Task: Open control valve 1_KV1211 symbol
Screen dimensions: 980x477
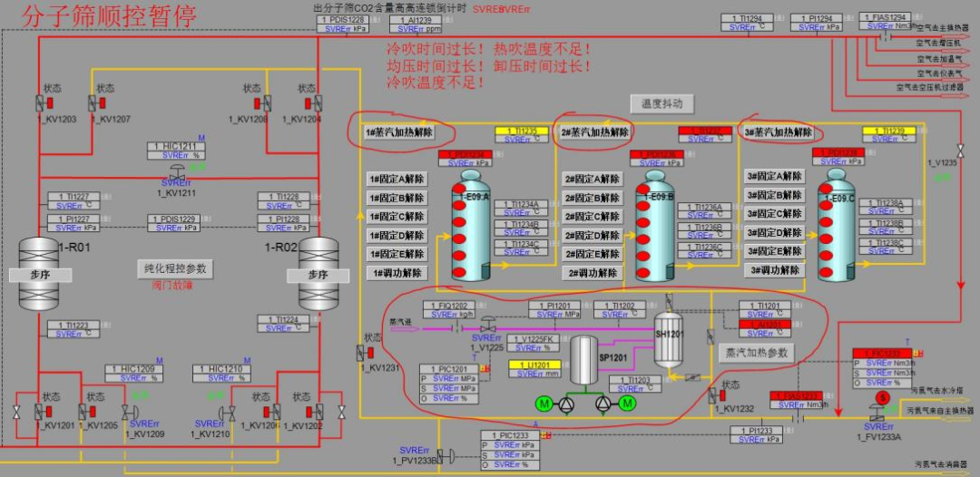Action: [176, 172]
